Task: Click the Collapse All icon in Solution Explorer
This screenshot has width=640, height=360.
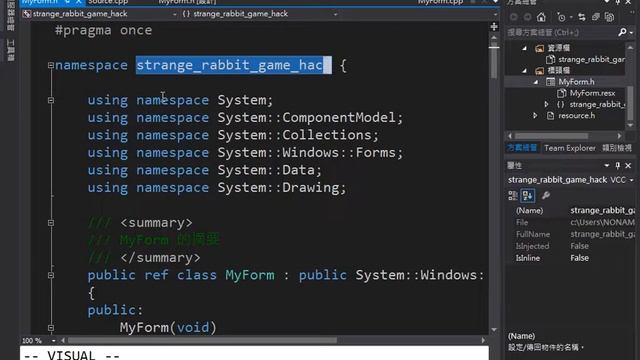Action: [596, 17]
